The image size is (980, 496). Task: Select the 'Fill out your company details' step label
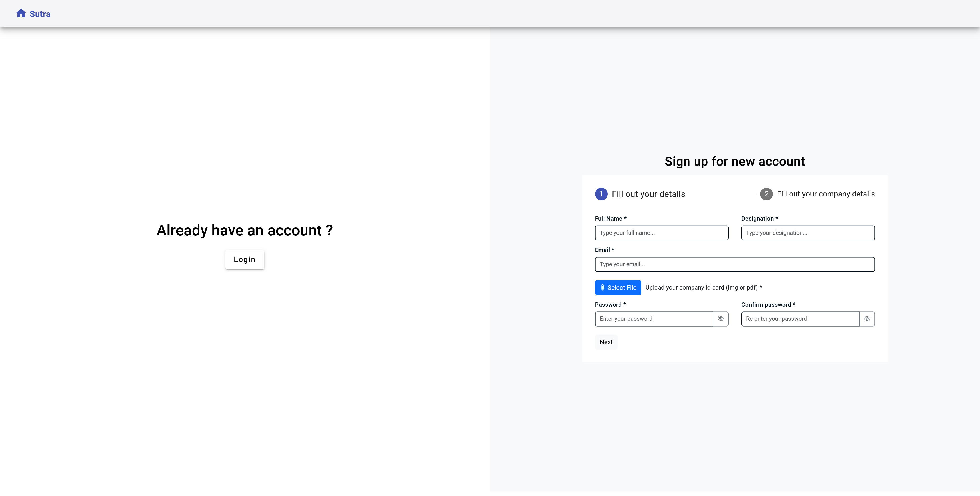click(825, 194)
